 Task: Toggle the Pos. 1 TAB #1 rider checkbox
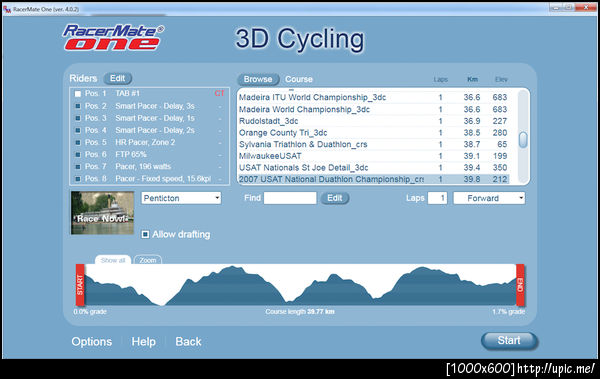[78, 94]
